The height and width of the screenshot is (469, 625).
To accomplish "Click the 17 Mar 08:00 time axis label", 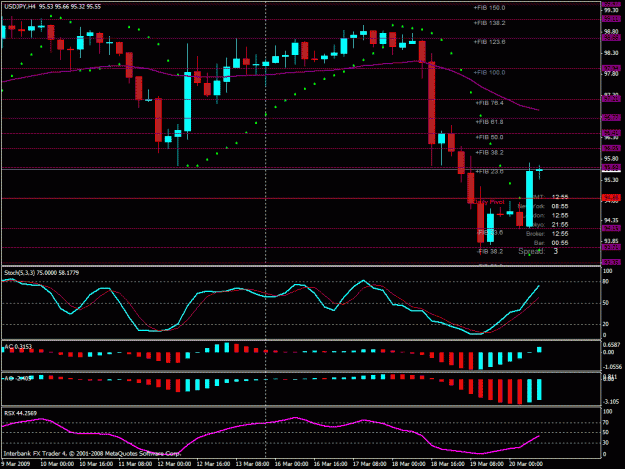I will [x=369, y=464].
